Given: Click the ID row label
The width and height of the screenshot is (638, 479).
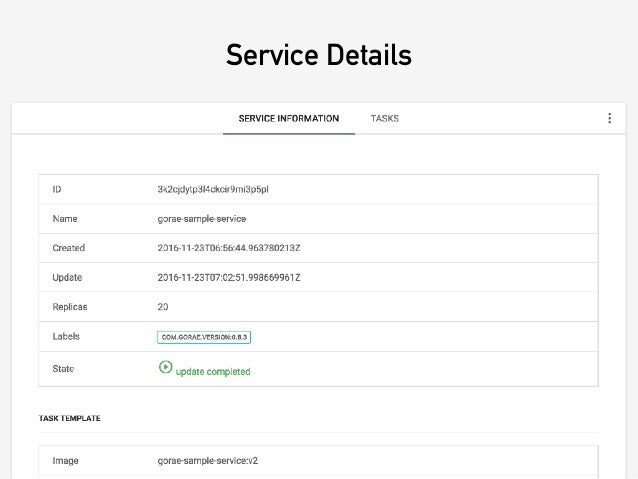Looking at the screenshot, I should (x=56, y=188).
